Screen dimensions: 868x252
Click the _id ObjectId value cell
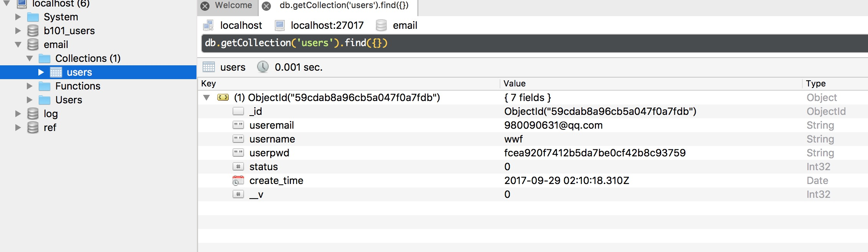click(x=600, y=111)
